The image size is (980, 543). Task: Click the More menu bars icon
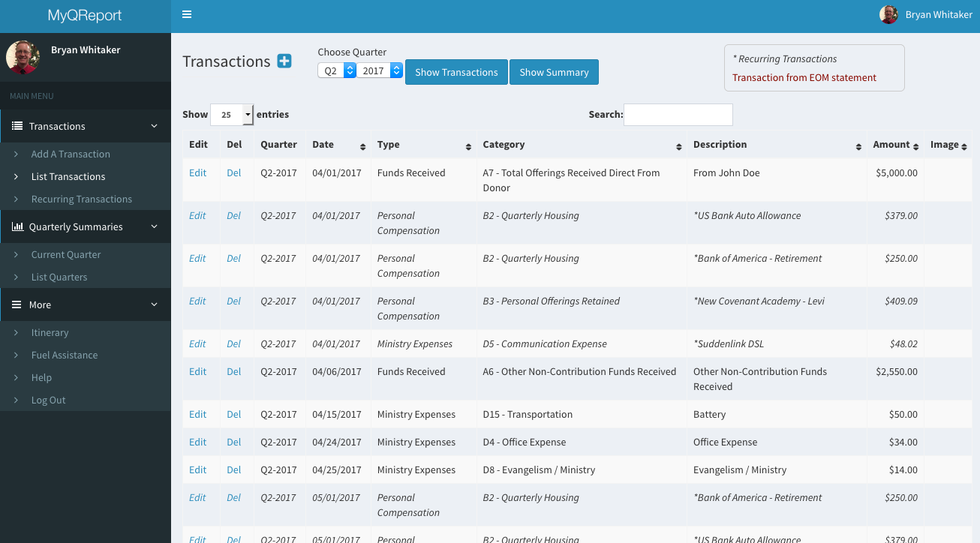[17, 304]
